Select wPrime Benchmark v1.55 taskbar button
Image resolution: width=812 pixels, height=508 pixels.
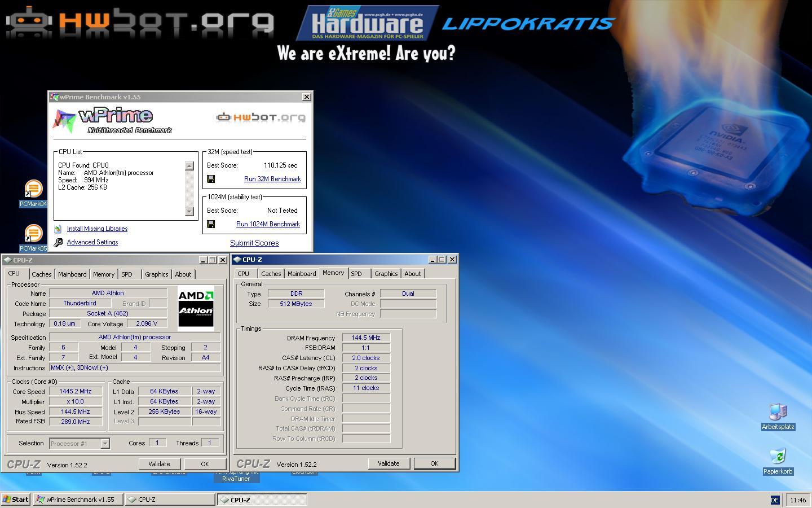(x=78, y=500)
